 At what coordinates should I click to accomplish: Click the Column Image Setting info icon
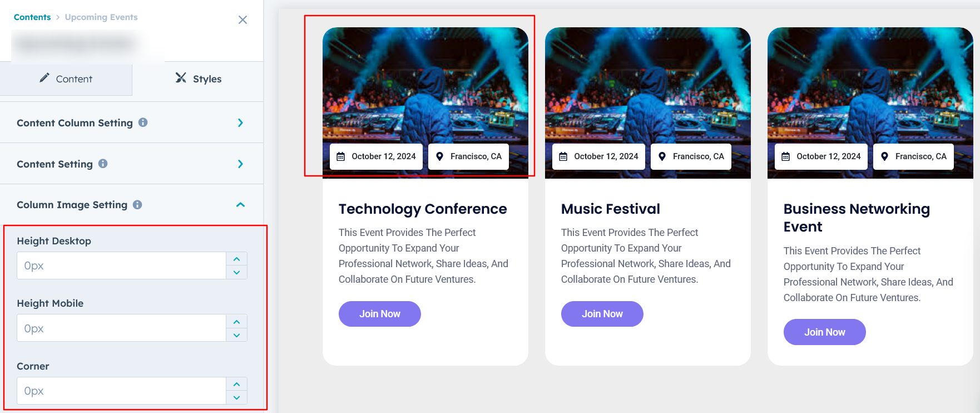click(x=137, y=205)
